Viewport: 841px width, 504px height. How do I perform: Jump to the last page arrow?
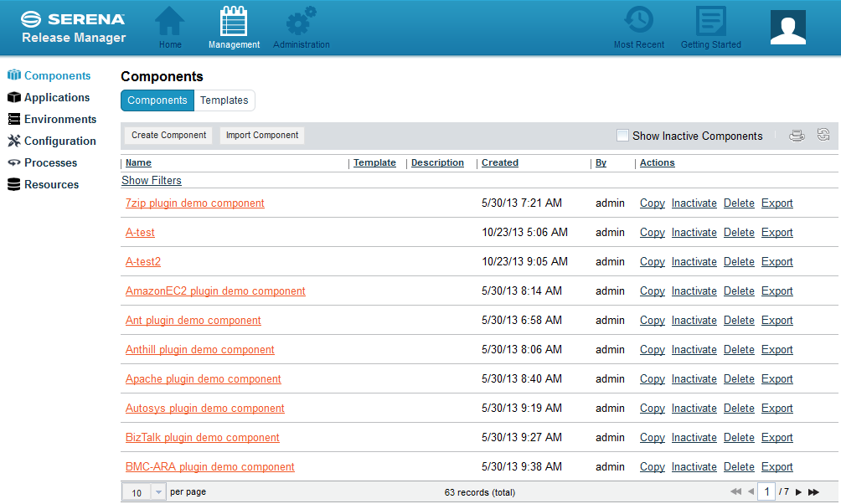pyautogui.click(x=813, y=492)
